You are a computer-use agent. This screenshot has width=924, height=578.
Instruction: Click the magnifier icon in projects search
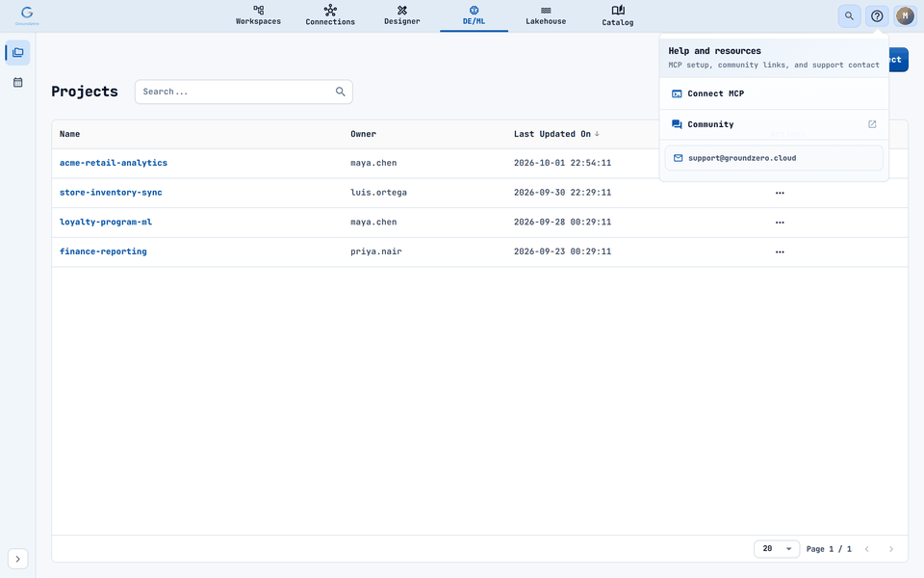pos(340,92)
